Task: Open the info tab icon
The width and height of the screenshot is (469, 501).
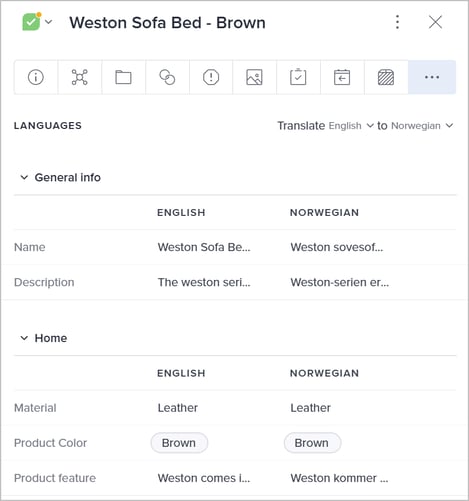Action: (36, 77)
